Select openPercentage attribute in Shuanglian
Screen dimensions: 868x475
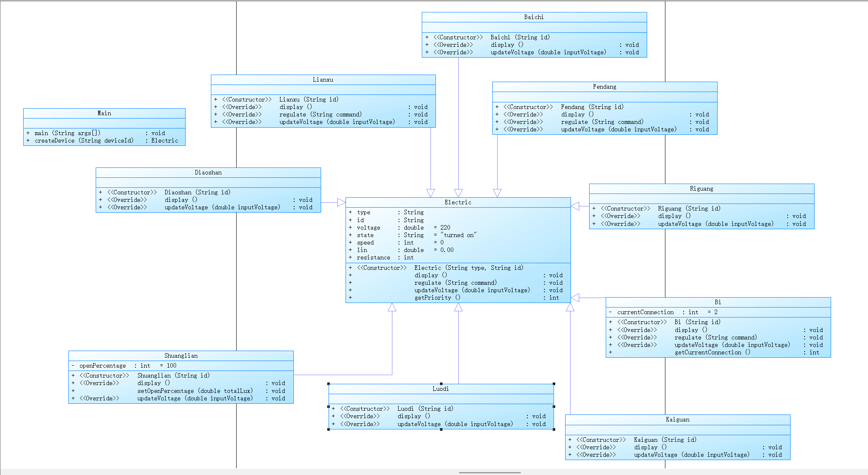(x=103, y=366)
